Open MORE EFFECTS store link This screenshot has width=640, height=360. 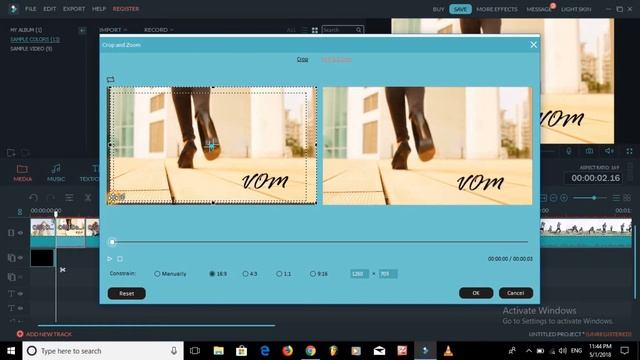click(497, 9)
